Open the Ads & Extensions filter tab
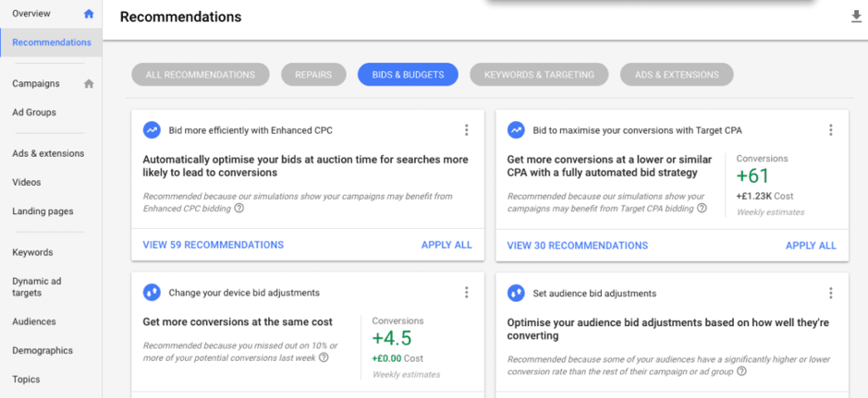 (677, 75)
